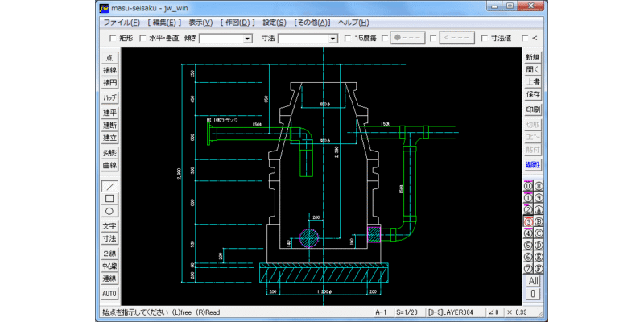This screenshot has height=322, width=644.
Task: Open the 表示(V) menu
Action: (200, 23)
